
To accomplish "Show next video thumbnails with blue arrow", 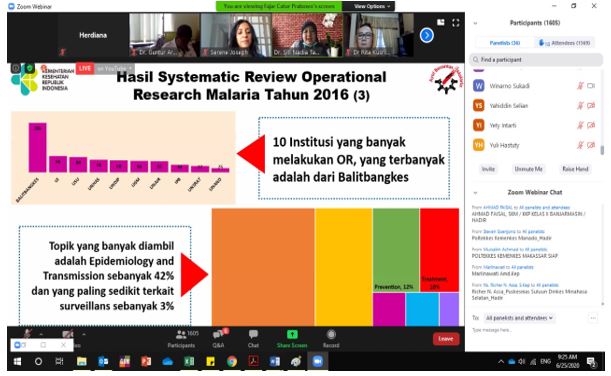I will [x=427, y=35].
